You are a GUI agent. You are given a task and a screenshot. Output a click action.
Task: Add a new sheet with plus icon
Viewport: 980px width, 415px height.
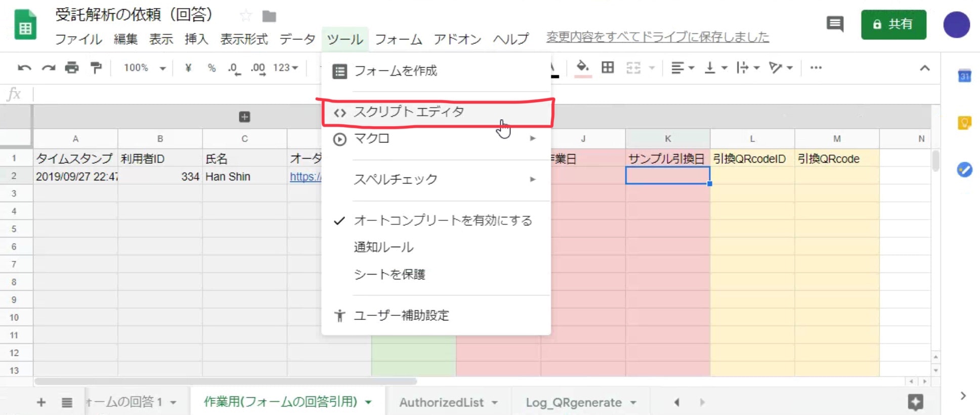[41, 402]
